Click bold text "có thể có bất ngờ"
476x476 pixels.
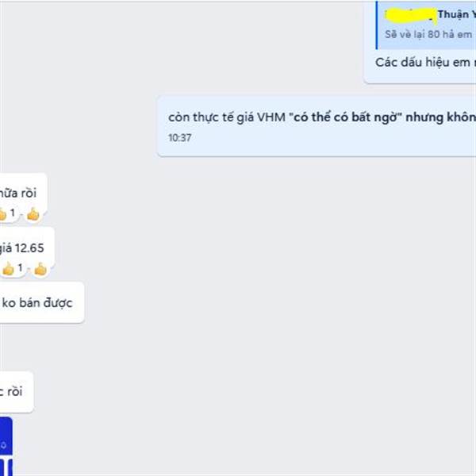click(345, 117)
